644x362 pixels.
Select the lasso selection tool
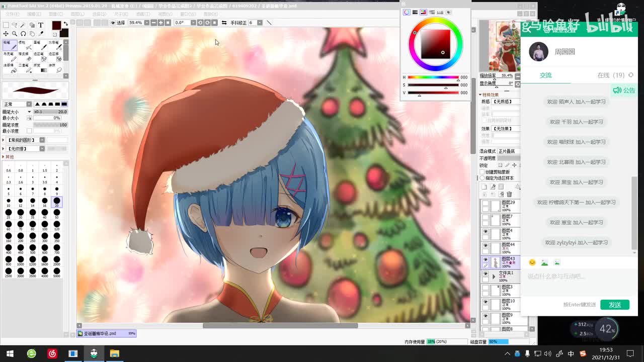(15, 25)
